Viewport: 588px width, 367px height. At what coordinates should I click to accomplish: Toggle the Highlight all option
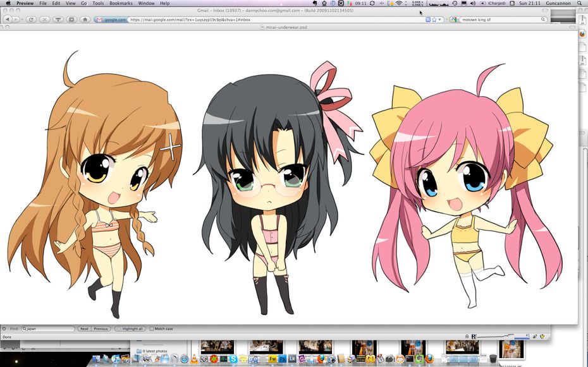(x=130, y=329)
